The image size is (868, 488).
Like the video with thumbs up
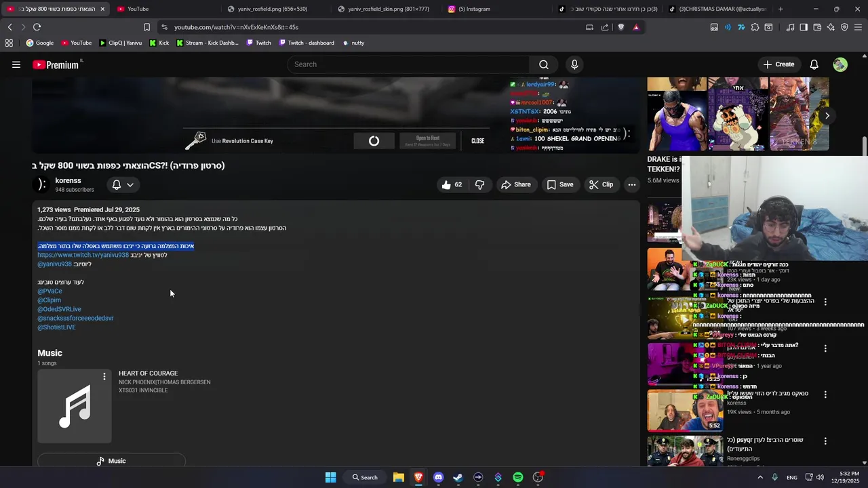click(452, 184)
